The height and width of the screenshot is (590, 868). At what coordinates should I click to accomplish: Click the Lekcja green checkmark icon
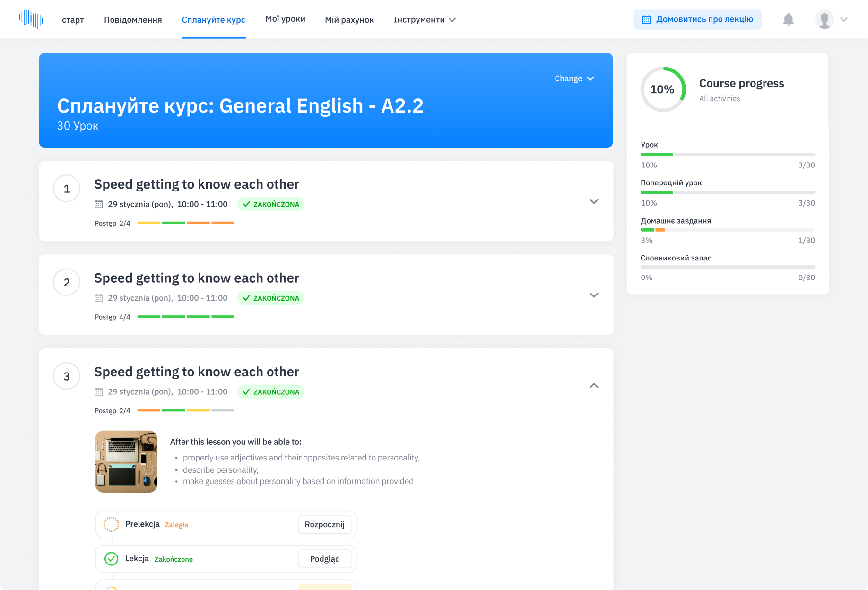tap(111, 559)
